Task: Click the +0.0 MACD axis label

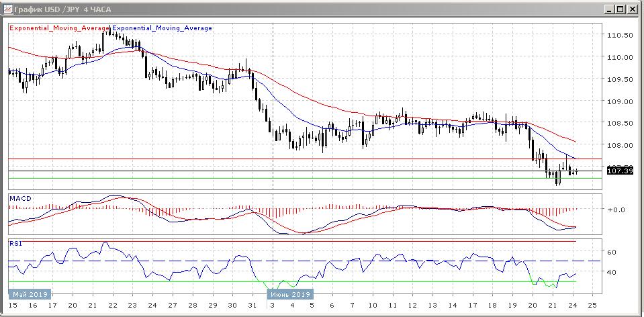Action: (x=616, y=209)
